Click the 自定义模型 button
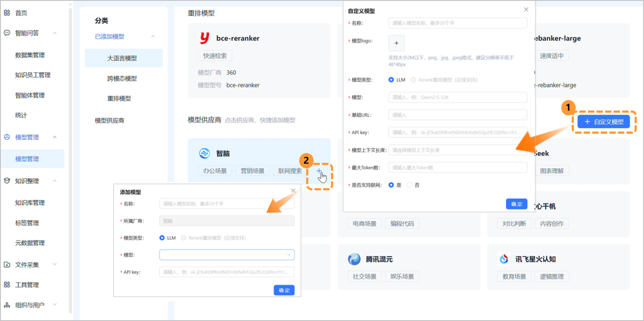Screen dimensions: 644x321 pyautogui.click(x=605, y=122)
